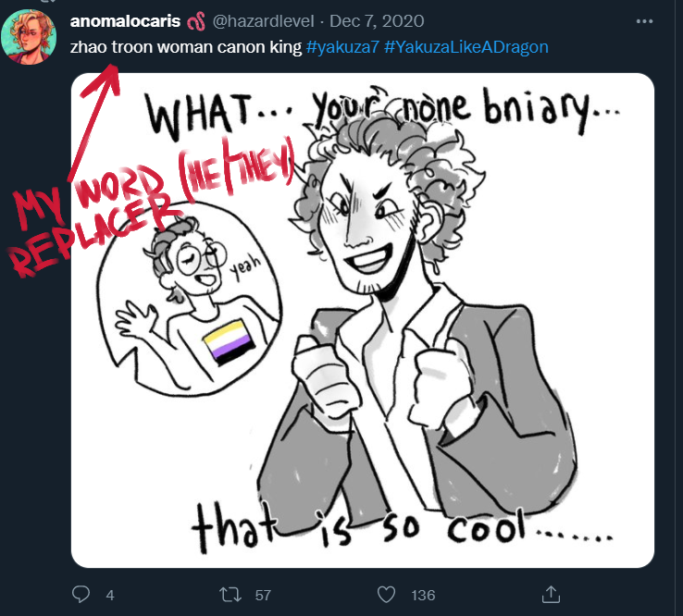Screen dimensions: 683x616
Task: View the reply count of 4
Action: [110, 595]
